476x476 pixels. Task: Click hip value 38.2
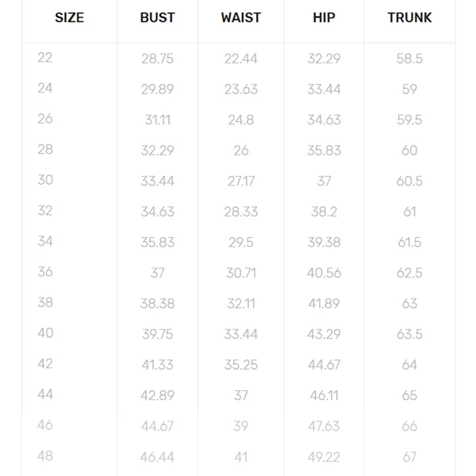pos(324,212)
